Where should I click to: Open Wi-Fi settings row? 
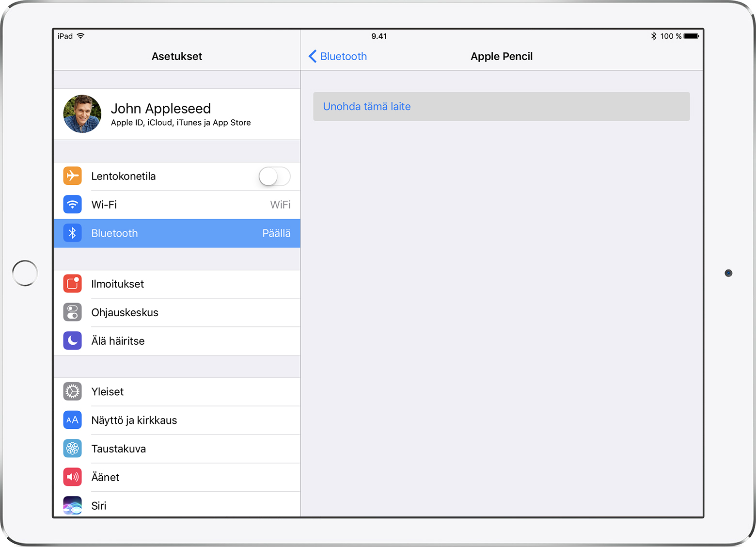pyautogui.click(x=177, y=205)
